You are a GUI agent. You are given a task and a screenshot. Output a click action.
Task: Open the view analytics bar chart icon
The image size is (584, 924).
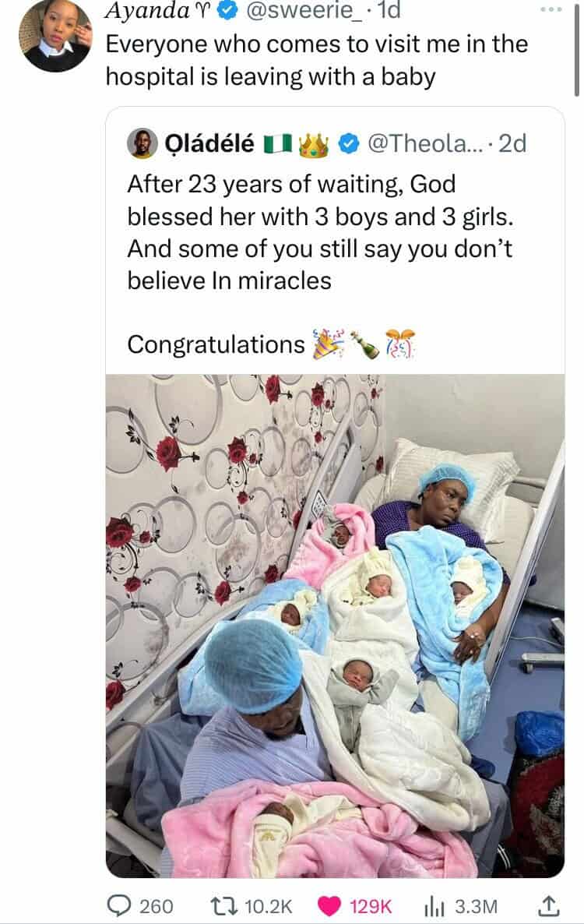point(434,905)
